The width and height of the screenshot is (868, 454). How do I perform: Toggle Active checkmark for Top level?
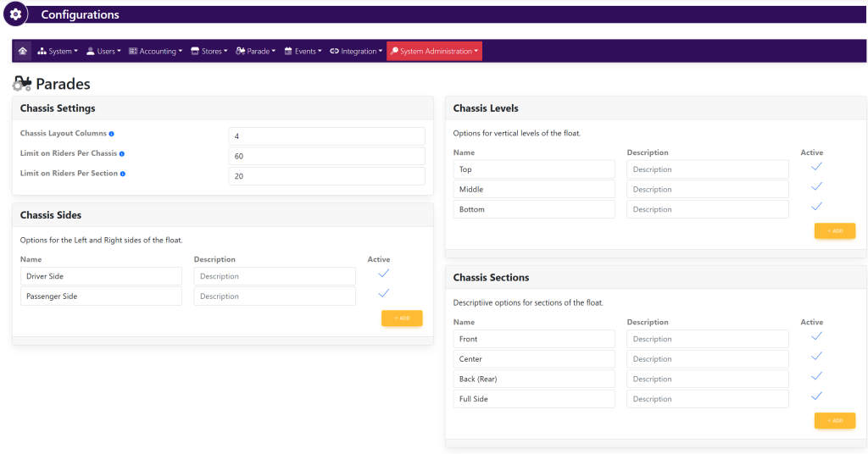816,167
